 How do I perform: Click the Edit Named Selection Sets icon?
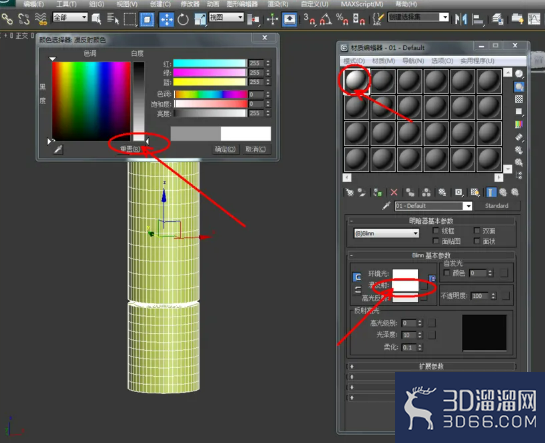click(377, 19)
